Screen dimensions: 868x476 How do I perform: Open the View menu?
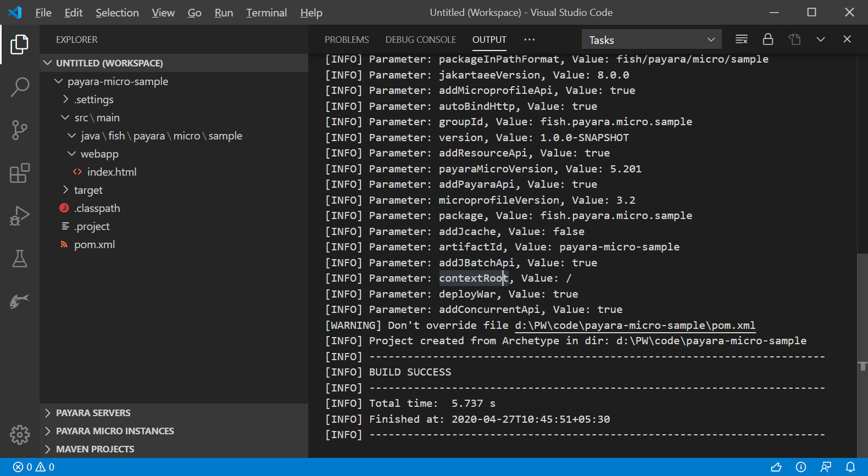[x=163, y=13]
